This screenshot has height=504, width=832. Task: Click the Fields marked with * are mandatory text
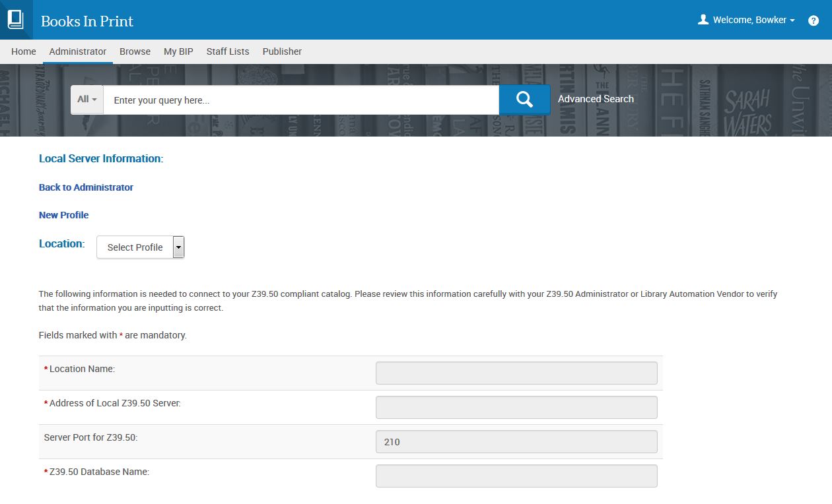coord(113,335)
